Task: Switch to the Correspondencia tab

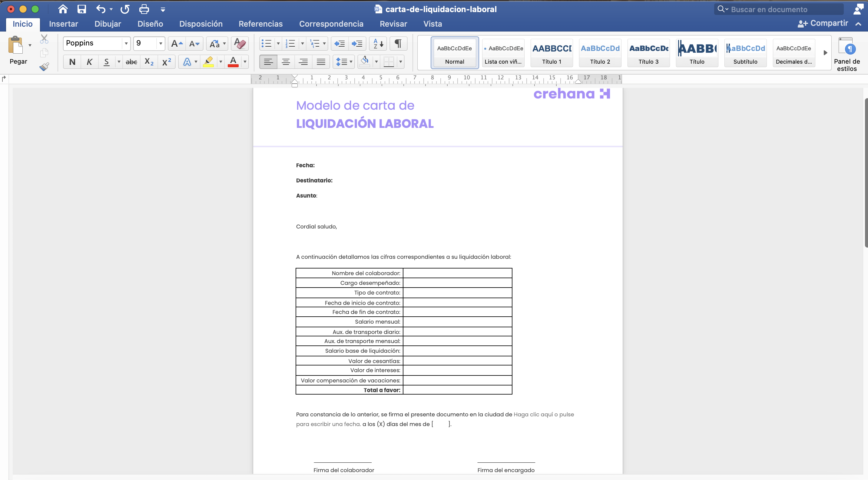Action: [331, 24]
